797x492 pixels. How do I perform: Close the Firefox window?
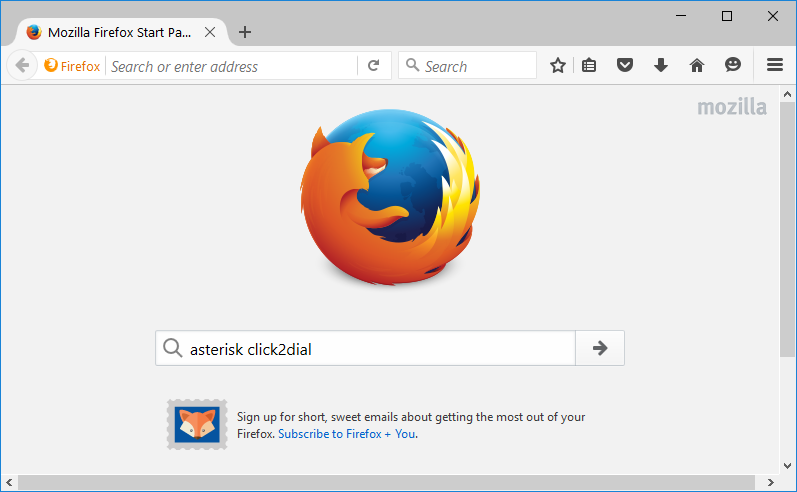click(x=773, y=16)
